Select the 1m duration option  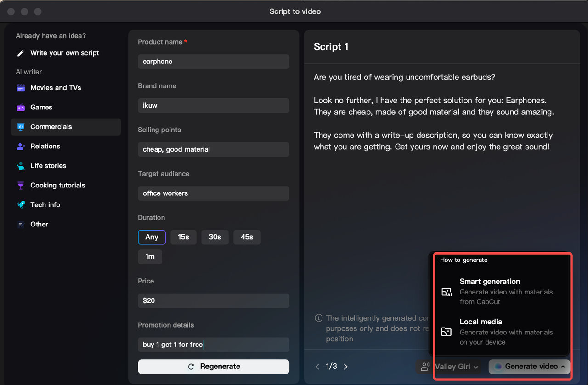(150, 257)
